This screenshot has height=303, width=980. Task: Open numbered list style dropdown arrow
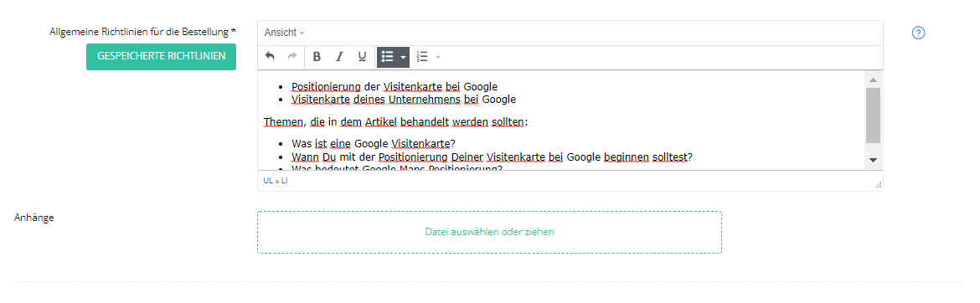pyautogui.click(x=438, y=57)
